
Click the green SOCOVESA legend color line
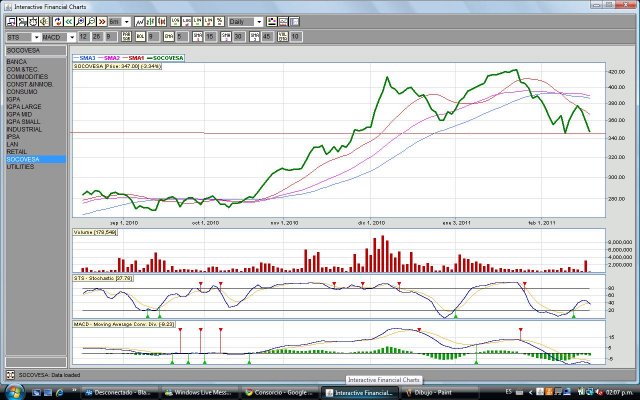pos(158,58)
